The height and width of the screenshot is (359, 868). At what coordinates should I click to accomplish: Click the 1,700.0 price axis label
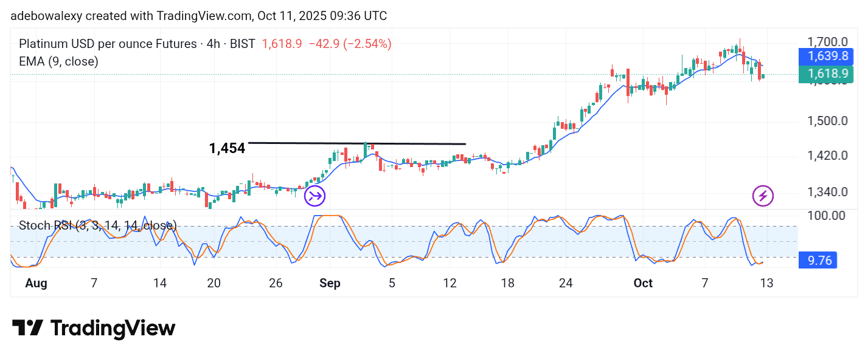click(826, 42)
